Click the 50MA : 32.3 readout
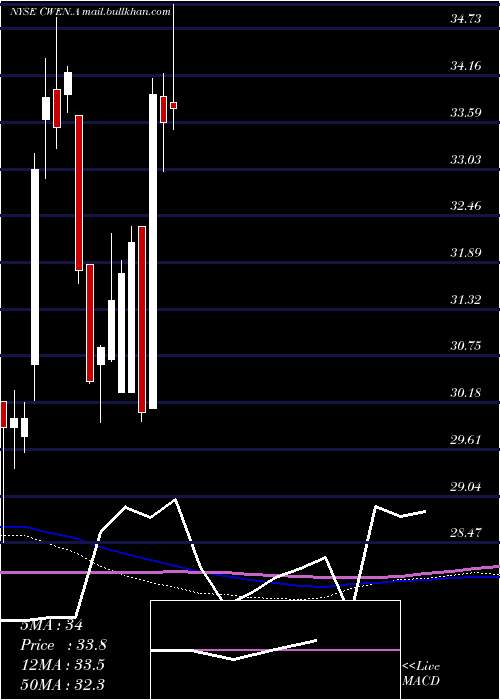The image size is (500, 700). click(x=62, y=684)
